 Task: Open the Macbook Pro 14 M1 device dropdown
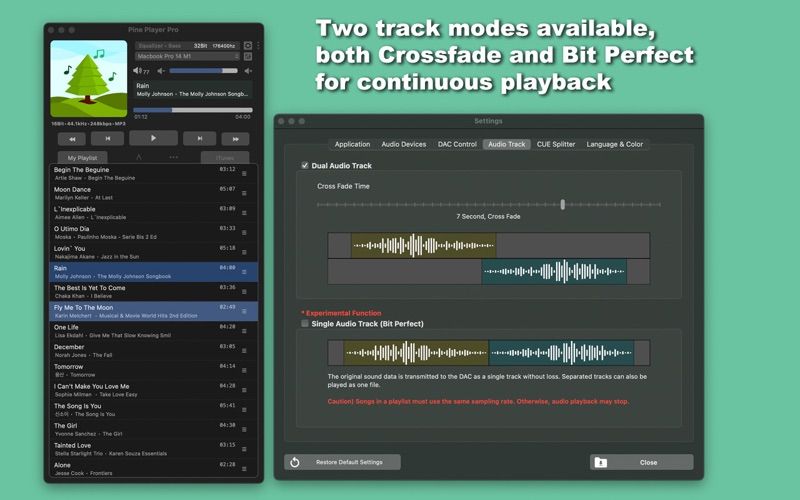tap(187, 56)
